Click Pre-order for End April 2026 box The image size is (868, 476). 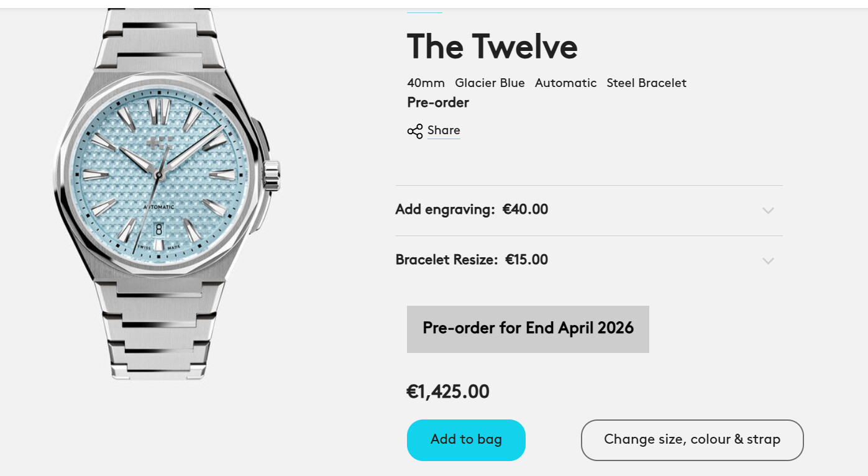coord(528,329)
